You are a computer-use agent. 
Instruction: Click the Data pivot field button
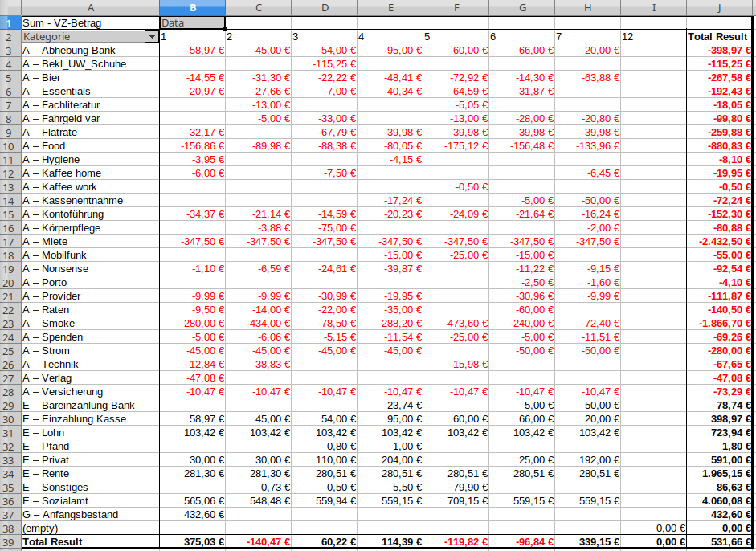[x=192, y=23]
